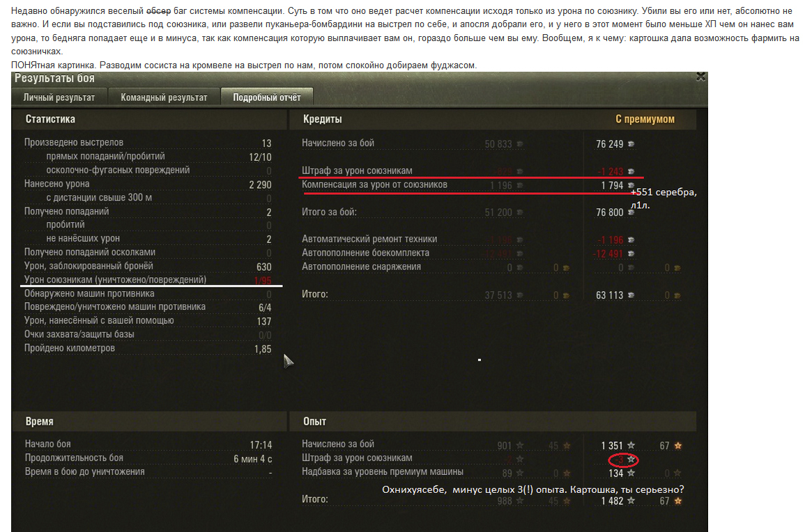This screenshot has height=532, width=805.
Task: Click the damage value 2 290
Action: pyautogui.click(x=260, y=185)
